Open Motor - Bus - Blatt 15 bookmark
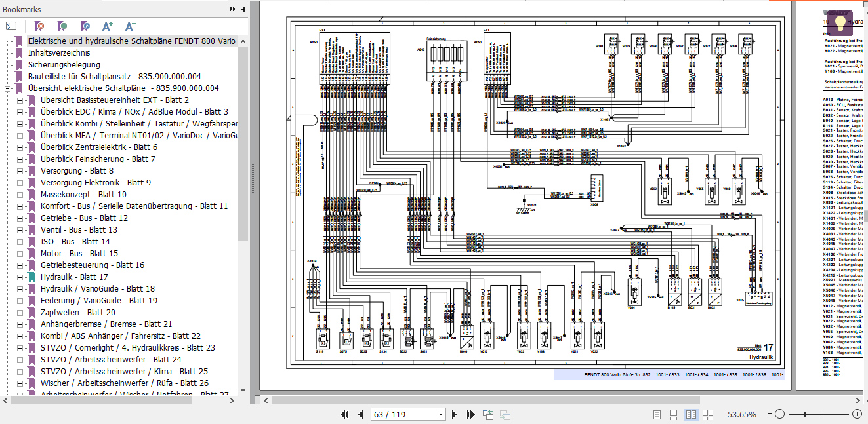868x424 pixels. coord(79,254)
